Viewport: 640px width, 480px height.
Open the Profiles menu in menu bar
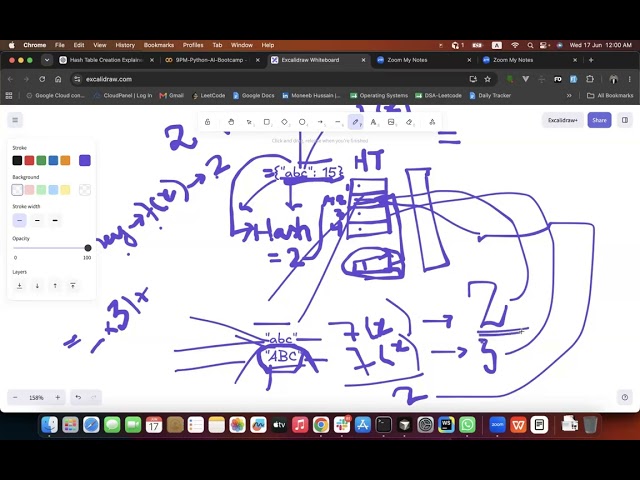[193, 45]
